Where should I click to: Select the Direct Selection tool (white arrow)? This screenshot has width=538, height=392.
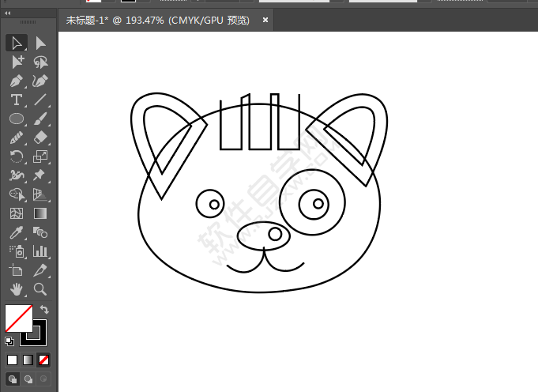pyautogui.click(x=40, y=43)
